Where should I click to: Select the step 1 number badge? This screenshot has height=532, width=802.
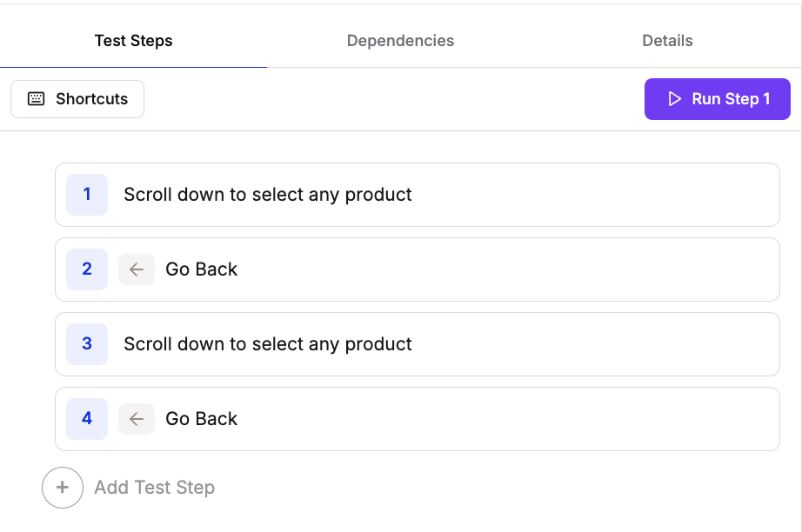[87, 195]
